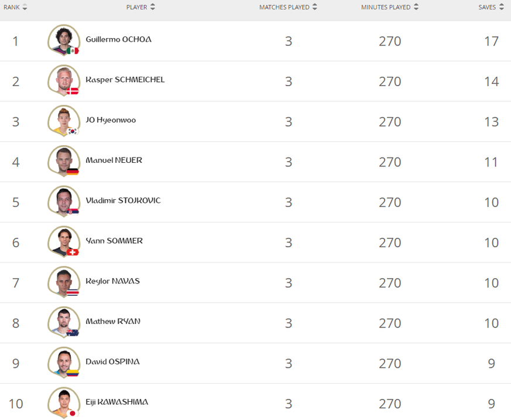Viewport: 511px width, 420px height.
Task: Click the David OSPINA name link
Action: pos(113,361)
